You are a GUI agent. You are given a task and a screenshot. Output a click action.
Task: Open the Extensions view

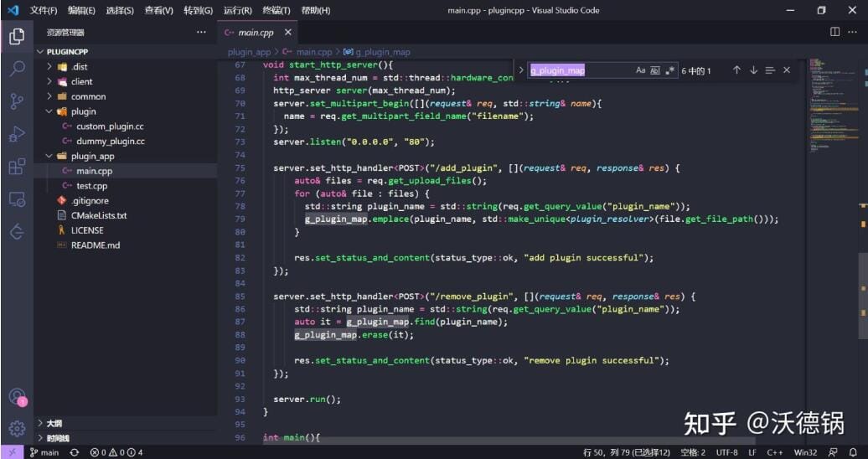pos(17,167)
